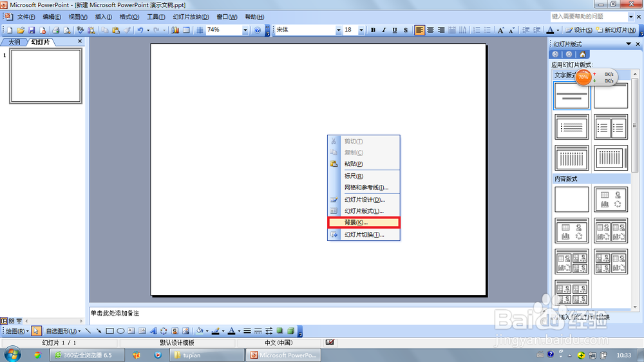
Task: Open the 幻灯片放映(D) menu
Action: [191, 17]
